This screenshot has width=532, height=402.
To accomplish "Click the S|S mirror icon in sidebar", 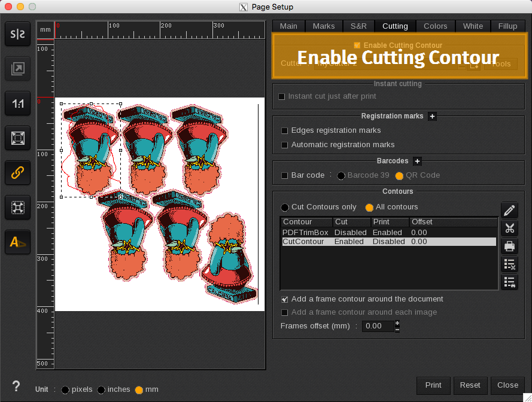I will [18, 35].
